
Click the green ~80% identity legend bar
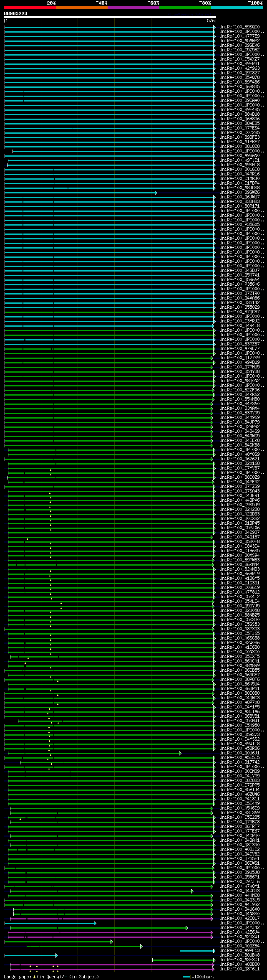point(185,8)
